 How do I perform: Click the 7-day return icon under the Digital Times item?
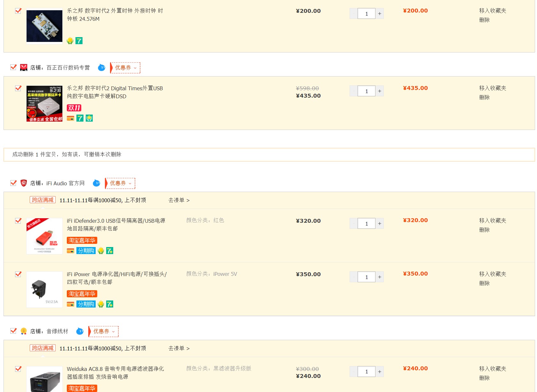coord(80,118)
